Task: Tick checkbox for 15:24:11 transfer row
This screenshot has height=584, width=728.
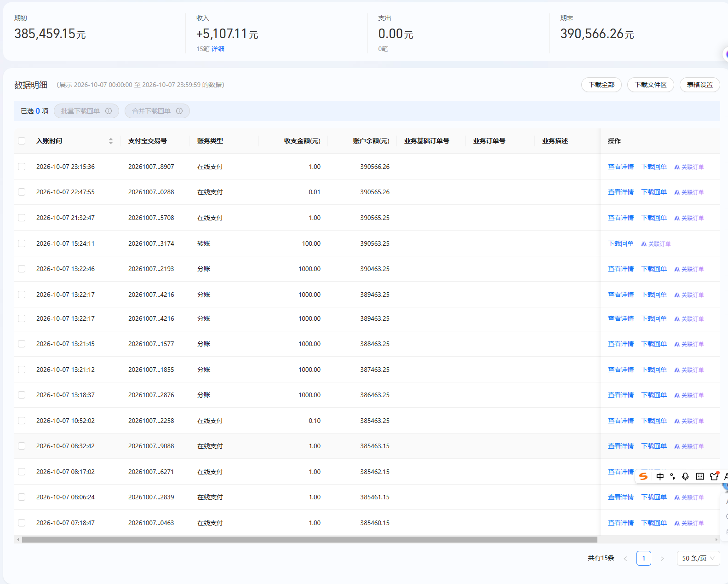Action: pyautogui.click(x=22, y=243)
